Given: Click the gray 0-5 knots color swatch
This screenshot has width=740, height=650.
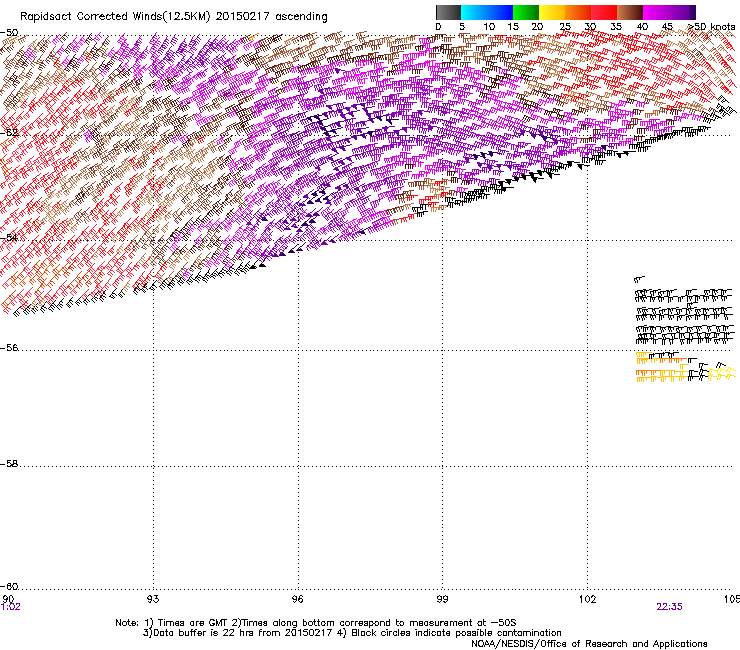Looking at the screenshot, I should point(448,12).
